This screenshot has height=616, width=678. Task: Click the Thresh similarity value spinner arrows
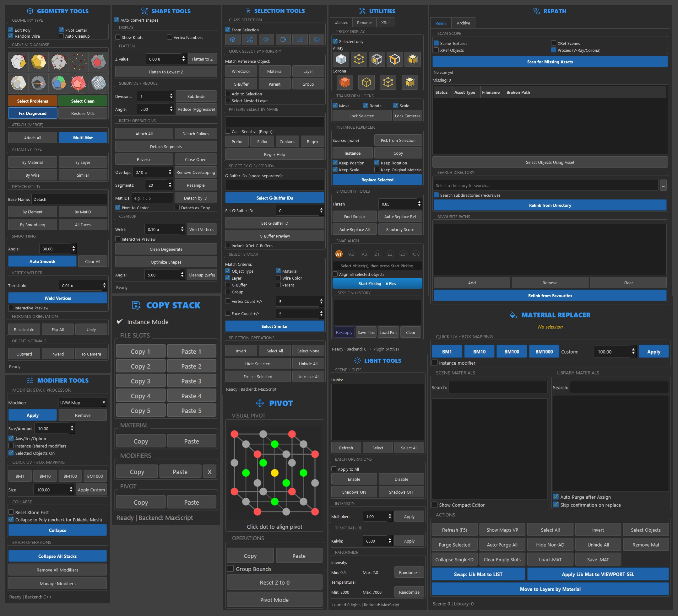(x=419, y=204)
